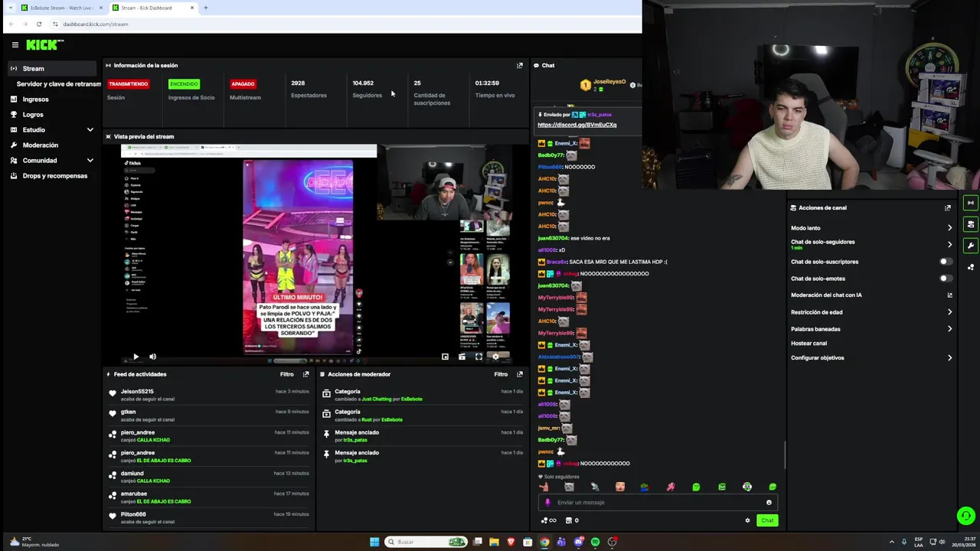
Task: Click the green circular badge at bottom right
Action: 966,516
